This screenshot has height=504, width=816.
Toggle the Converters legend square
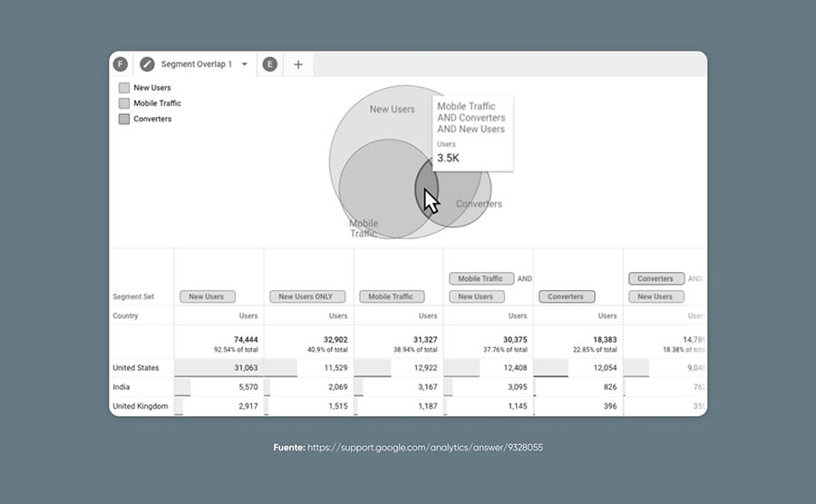(124, 119)
